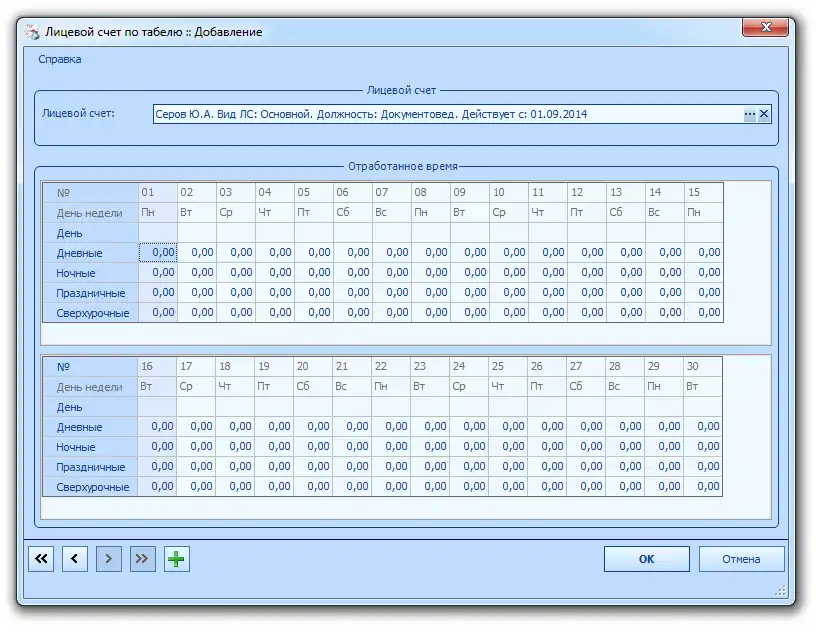This screenshot has height=632, width=816.
Task: Jump to last record navigation button
Action: coord(143,560)
